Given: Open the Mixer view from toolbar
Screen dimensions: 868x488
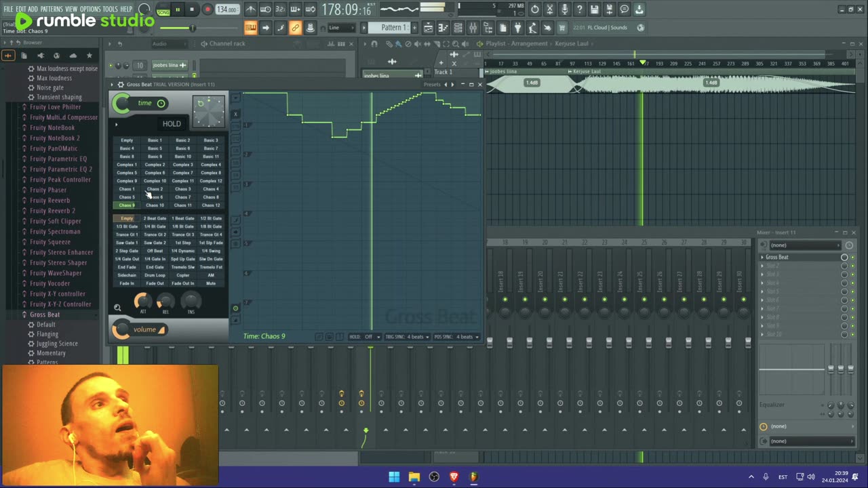Looking at the screenshot, I should point(473,28).
